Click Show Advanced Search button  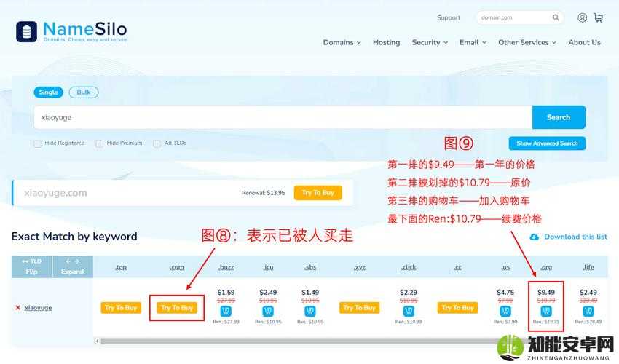click(x=547, y=143)
